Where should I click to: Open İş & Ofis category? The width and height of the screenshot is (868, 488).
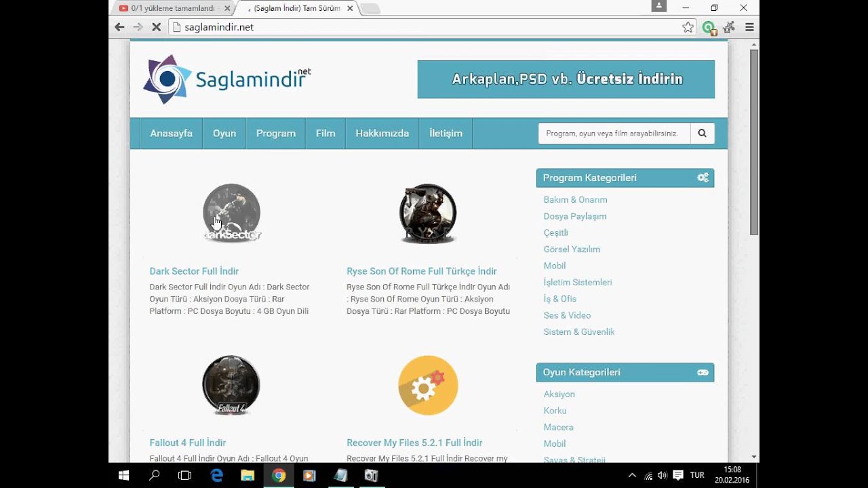[560, 299]
